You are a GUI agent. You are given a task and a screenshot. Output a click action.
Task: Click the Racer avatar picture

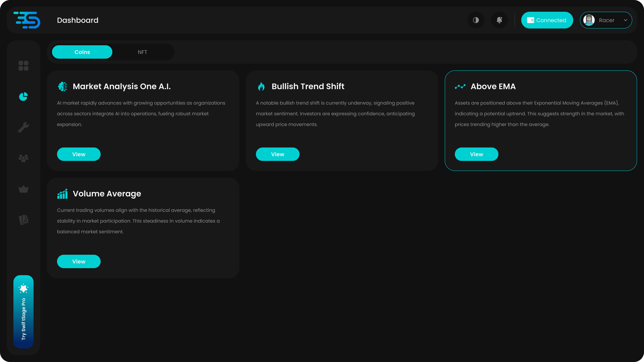(589, 20)
